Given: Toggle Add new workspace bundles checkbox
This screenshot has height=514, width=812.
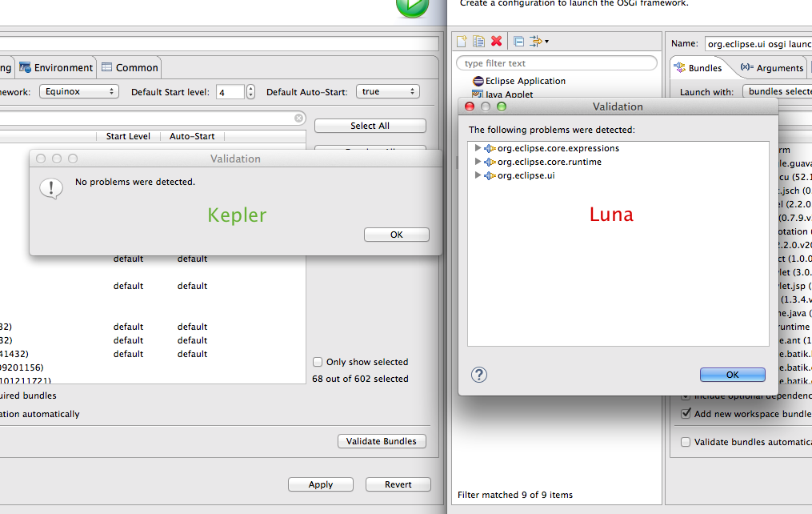Looking at the screenshot, I should (x=686, y=413).
